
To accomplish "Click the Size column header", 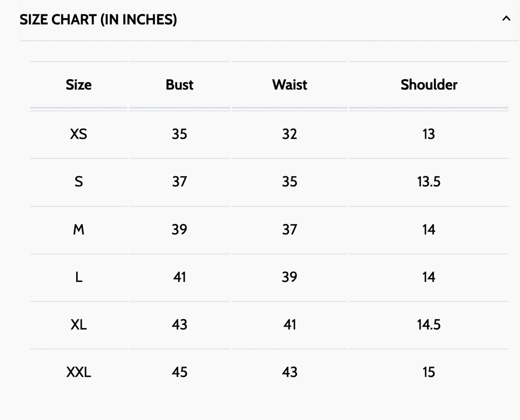I will 79,84.
